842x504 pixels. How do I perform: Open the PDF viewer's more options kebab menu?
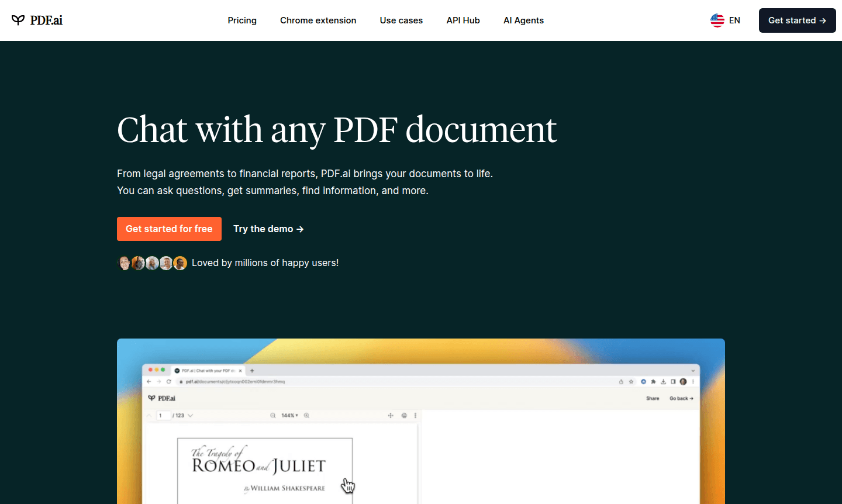pyautogui.click(x=415, y=415)
